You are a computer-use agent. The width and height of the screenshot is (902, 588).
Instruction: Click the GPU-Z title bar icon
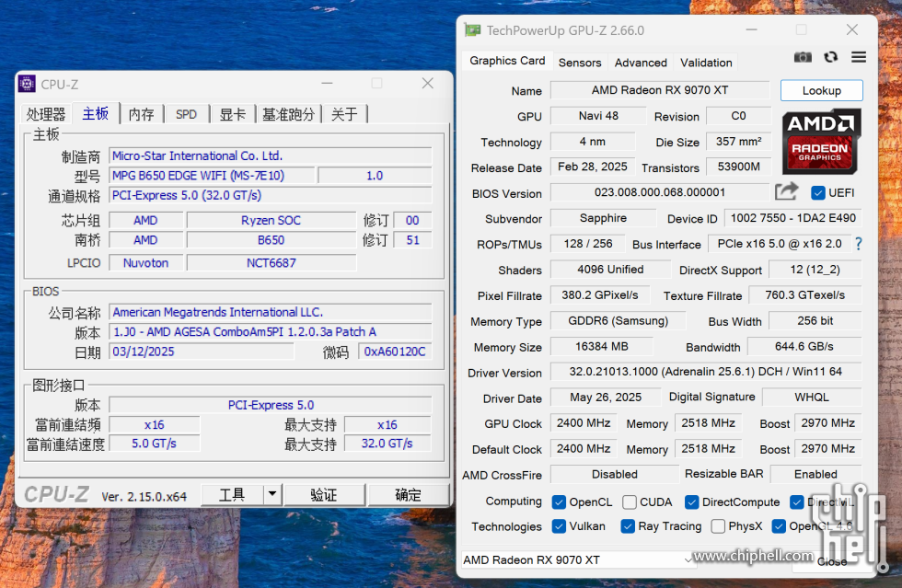[x=473, y=30]
